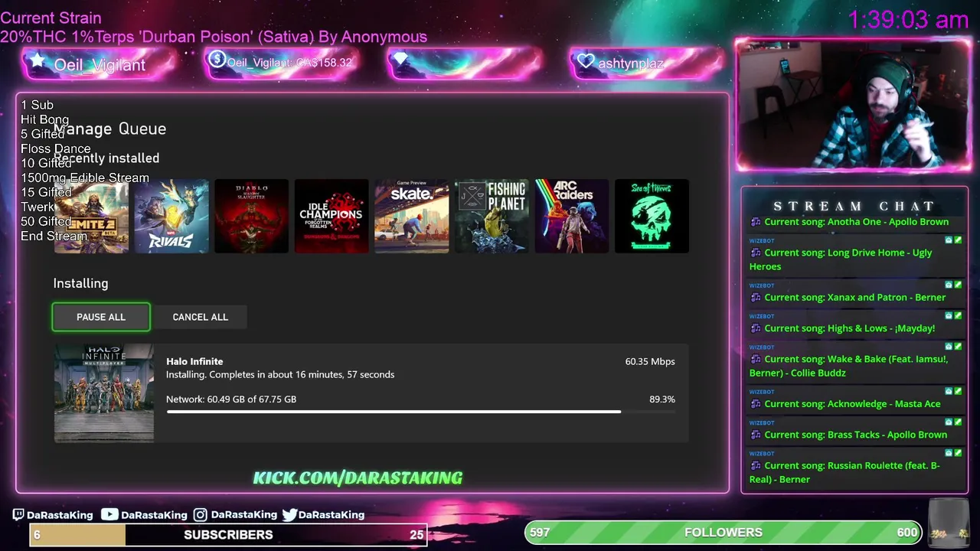
Task: Click the Instagram icon beside DaRastaKing
Action: pyautogui.click(x=200, y=514)
